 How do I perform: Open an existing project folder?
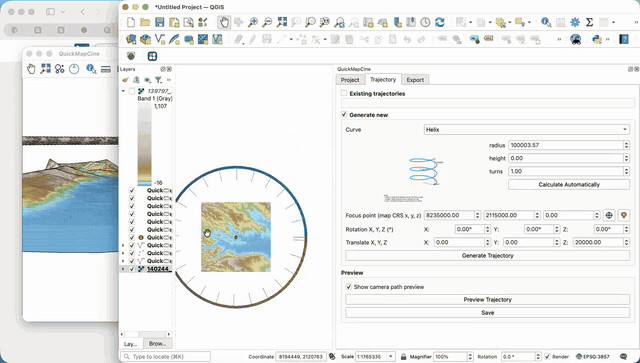[x=145, y=22]
